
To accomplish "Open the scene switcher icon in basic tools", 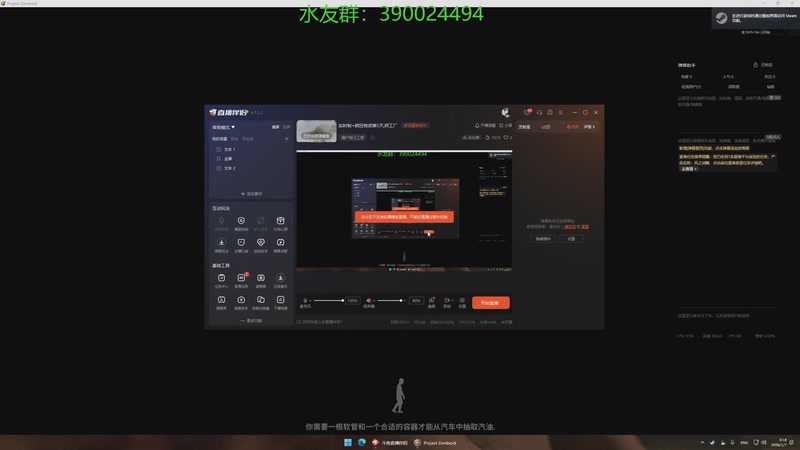I will [261, 299].
